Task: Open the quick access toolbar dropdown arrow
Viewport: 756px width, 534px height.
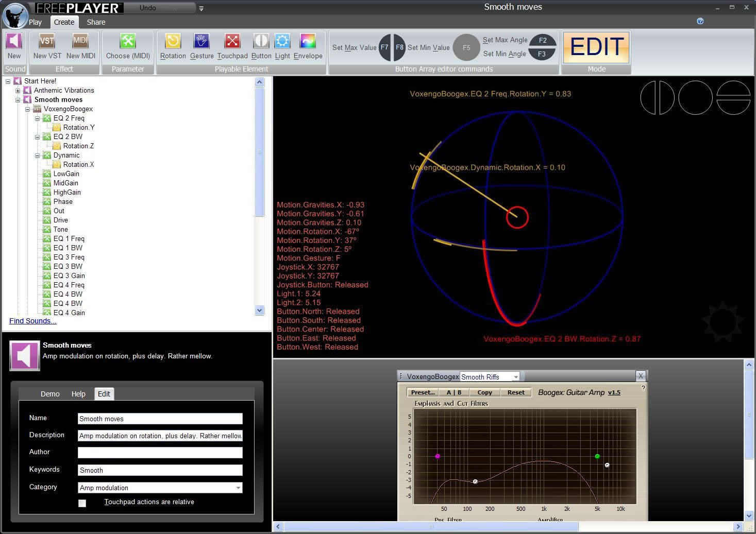Action: 201,8
